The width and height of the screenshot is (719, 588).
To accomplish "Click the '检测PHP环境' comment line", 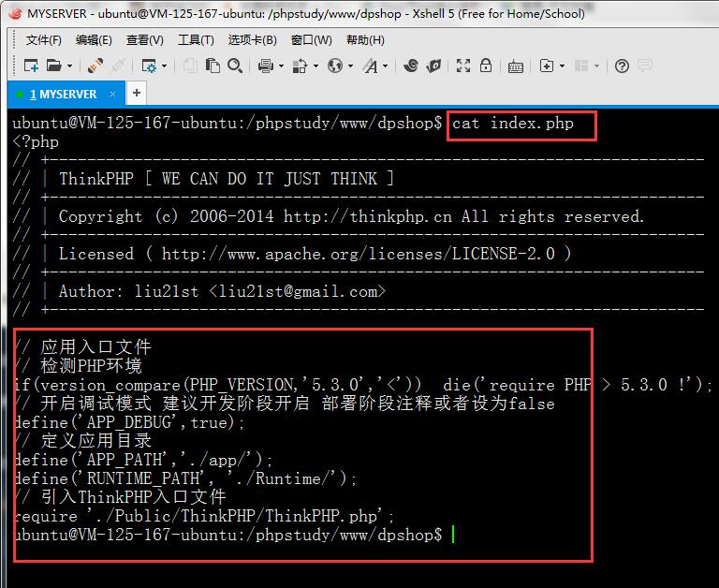I will pos(79,366).
